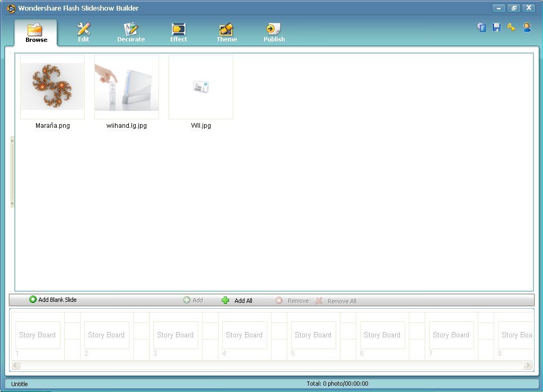Click the Untitle project name in status bar
This screenshot has width=543, height=392.
[20, 384]
